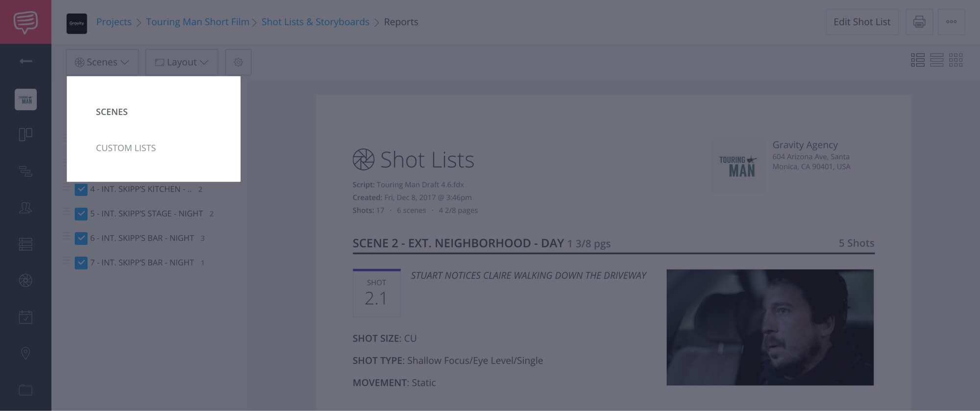Open the files folder icon in sidebar
This screenshot has height=411, width=980.
[25, 390]
